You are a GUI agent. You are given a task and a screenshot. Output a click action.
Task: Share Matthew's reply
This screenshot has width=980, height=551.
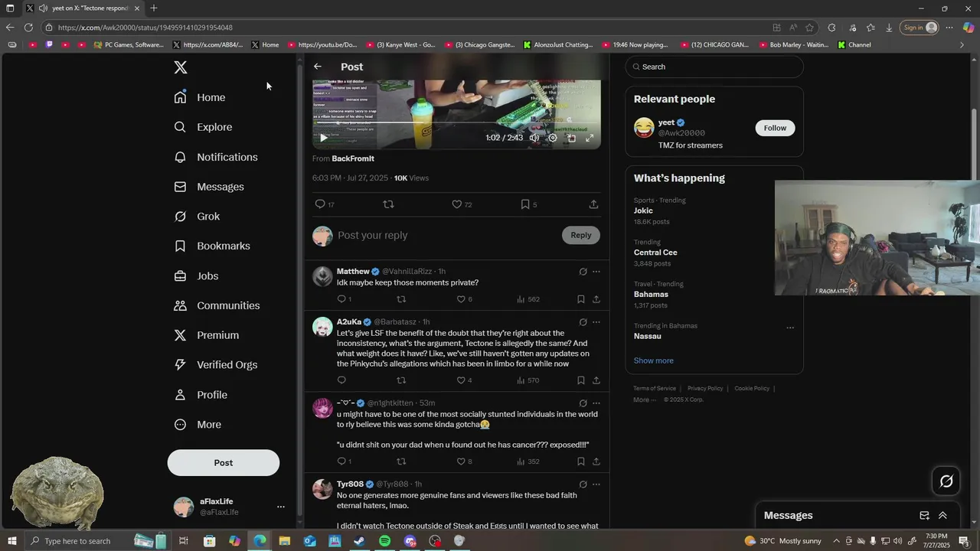pos(596,299)
